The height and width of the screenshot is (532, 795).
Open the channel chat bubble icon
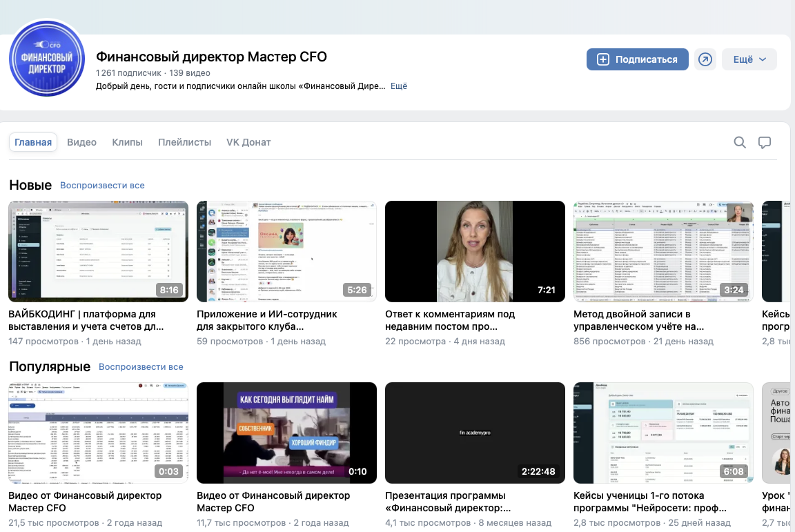(x=764, y=143)
